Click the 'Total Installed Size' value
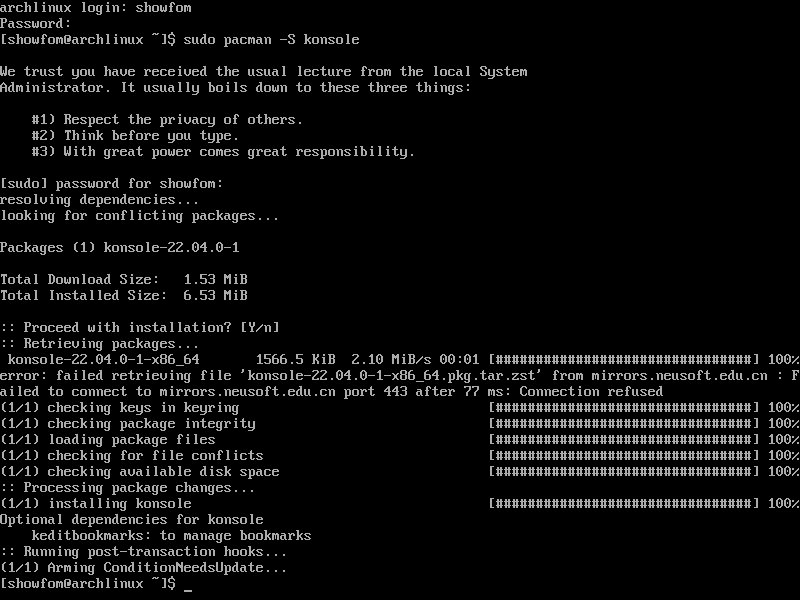This screenshot has width=800, height=600. pyautogui.click(x=215, y=295)
